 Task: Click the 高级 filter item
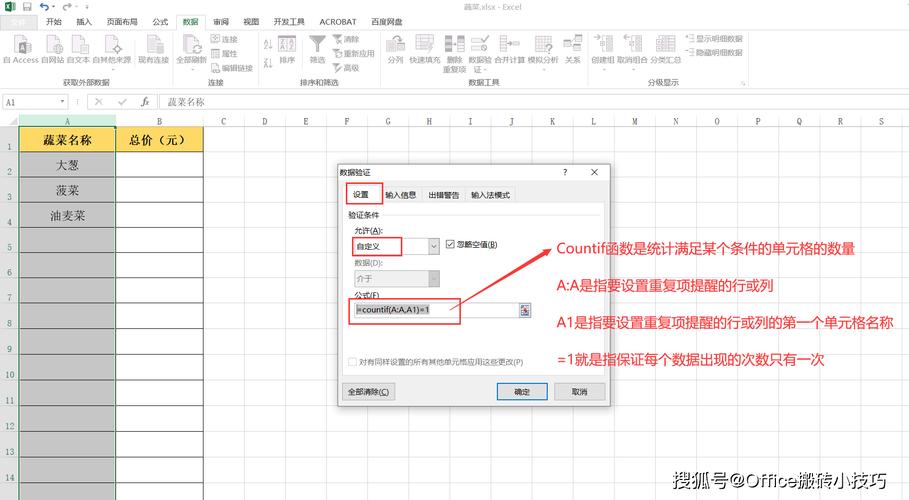click(x=346, y=68)
